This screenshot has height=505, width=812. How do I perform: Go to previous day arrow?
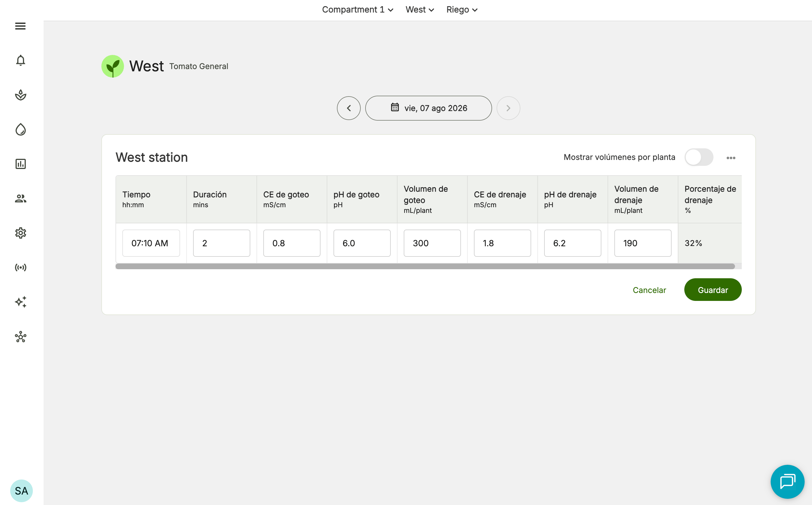click(348, 108)
